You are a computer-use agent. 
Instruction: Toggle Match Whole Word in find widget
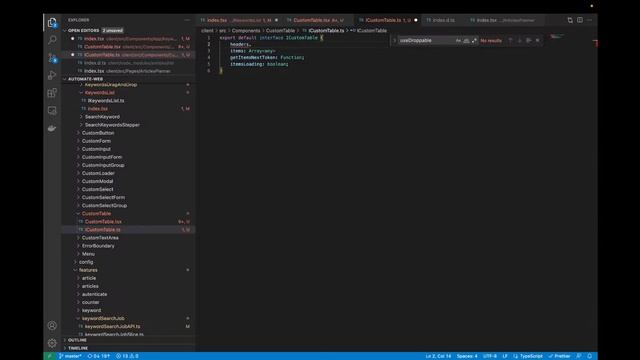(x=466, y=40)
